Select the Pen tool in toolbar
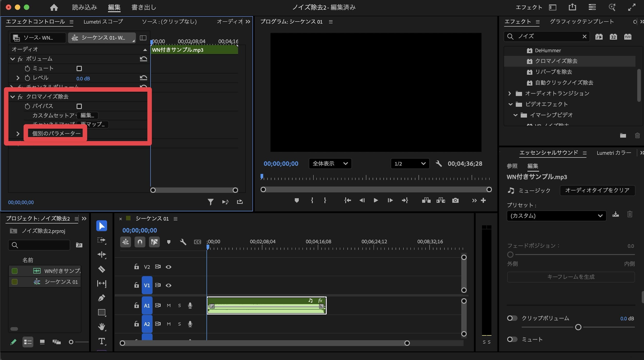Screen dimensions: 644x360 click(x=101, y=298)
